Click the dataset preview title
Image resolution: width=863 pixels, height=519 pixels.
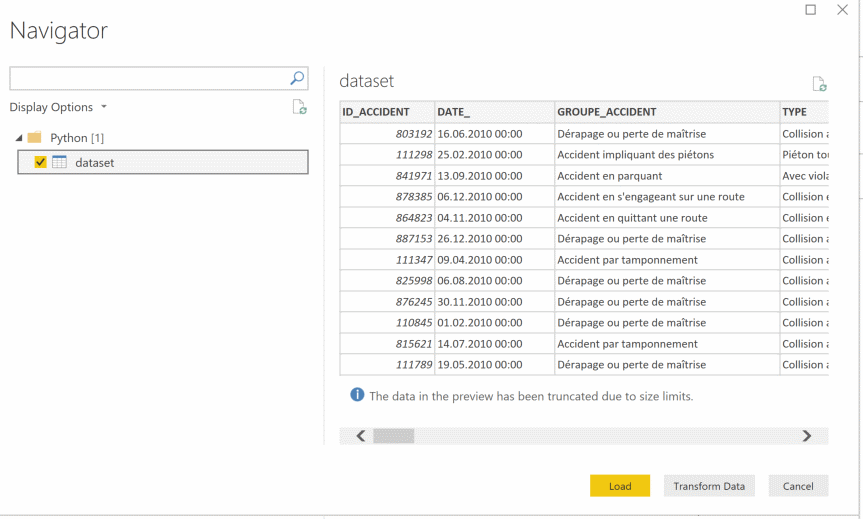click(x=367, y=81)
